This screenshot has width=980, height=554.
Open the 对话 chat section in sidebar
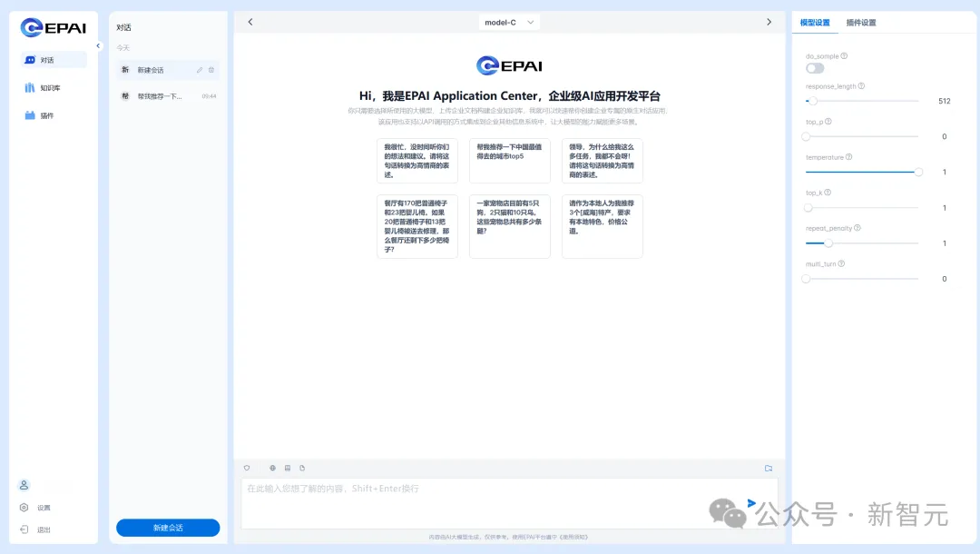click(54, 60)
